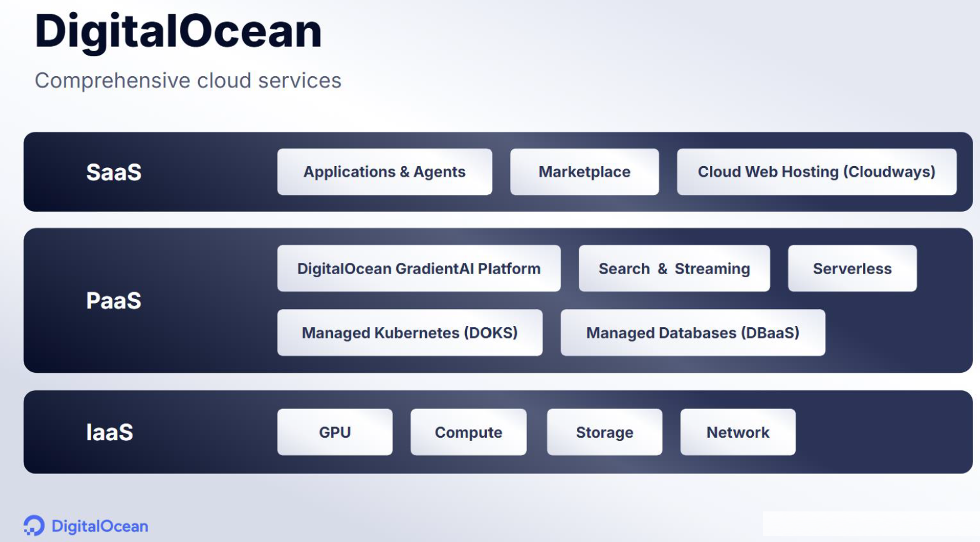
Task: Click Managed Kubernetes (DOKS) box
Action: click(409, 333)
